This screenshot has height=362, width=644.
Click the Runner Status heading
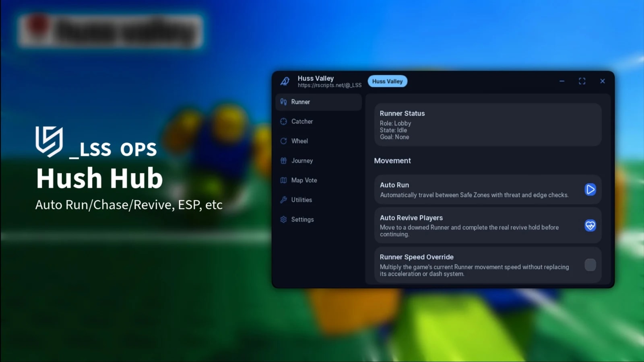pos(402,113)
